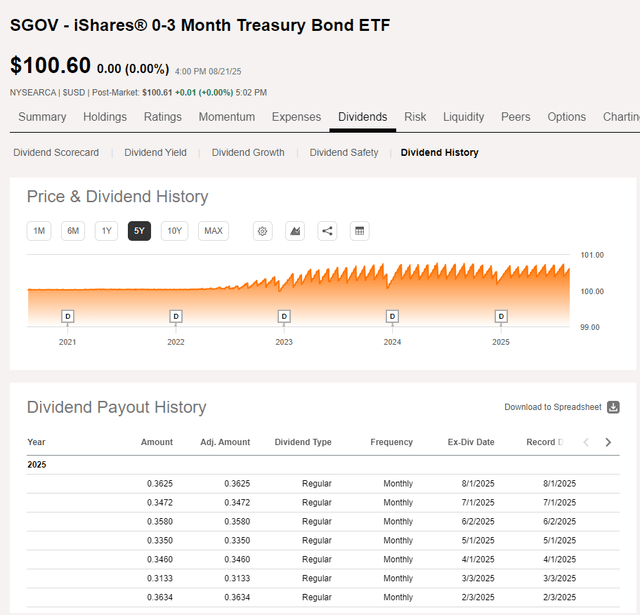The height and width of the screenshot is (615, 640).
Task: Click ex-div date 6/2/2025 cell
Action: point(478,522)
